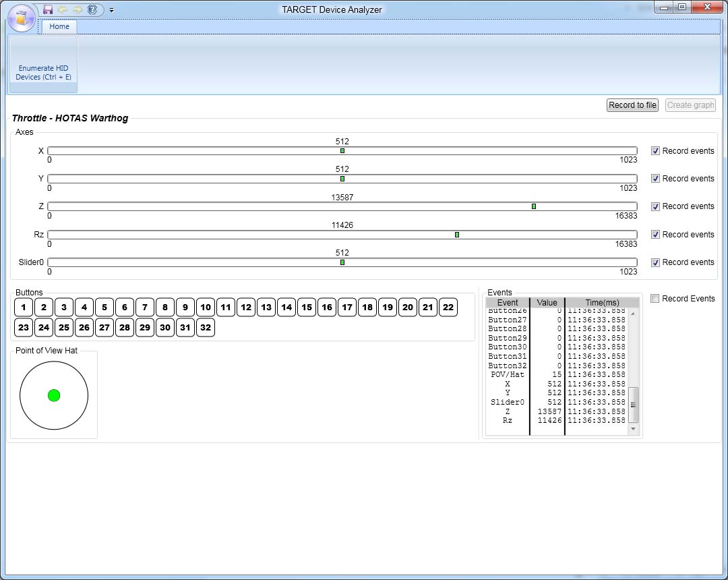Click the X axis slider indicator
Image resolution: width=728 pixels, height=580 pixels.
click(342, 151)
